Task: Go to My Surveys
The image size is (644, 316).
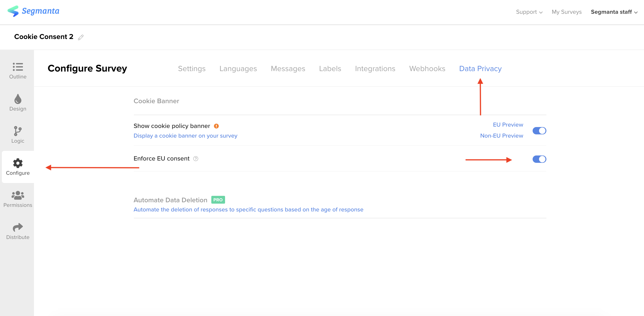Action: 567,12
